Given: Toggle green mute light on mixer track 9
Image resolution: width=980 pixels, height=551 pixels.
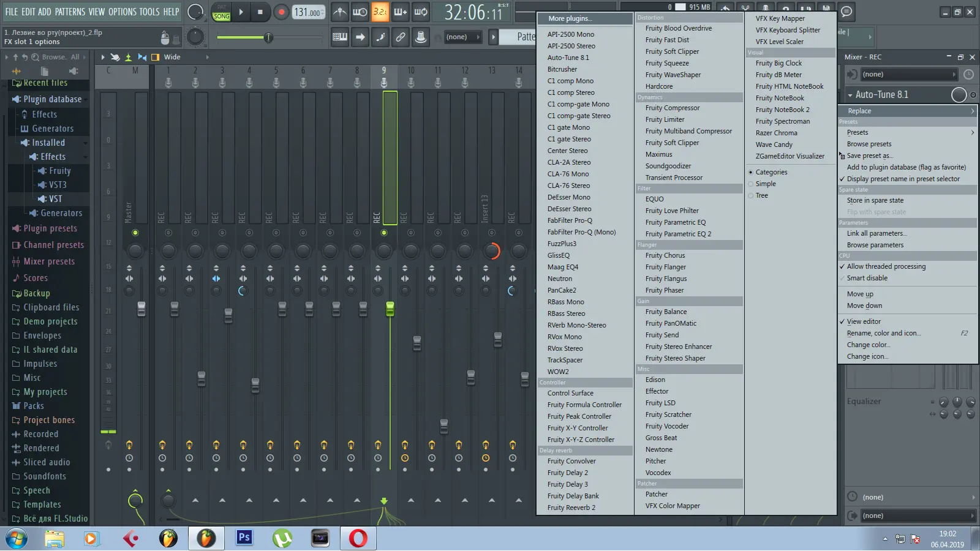Looking at the screenshot, I should pyautogui.click(x=384, y=233).
